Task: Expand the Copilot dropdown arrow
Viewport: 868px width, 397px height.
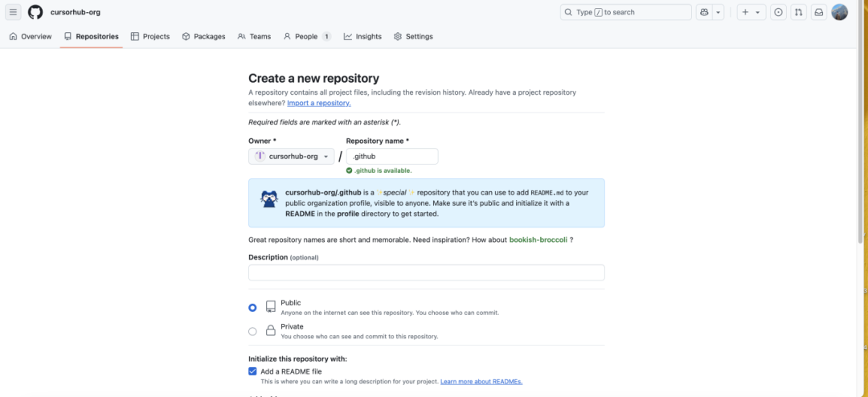Action: [x=719, y=12]
